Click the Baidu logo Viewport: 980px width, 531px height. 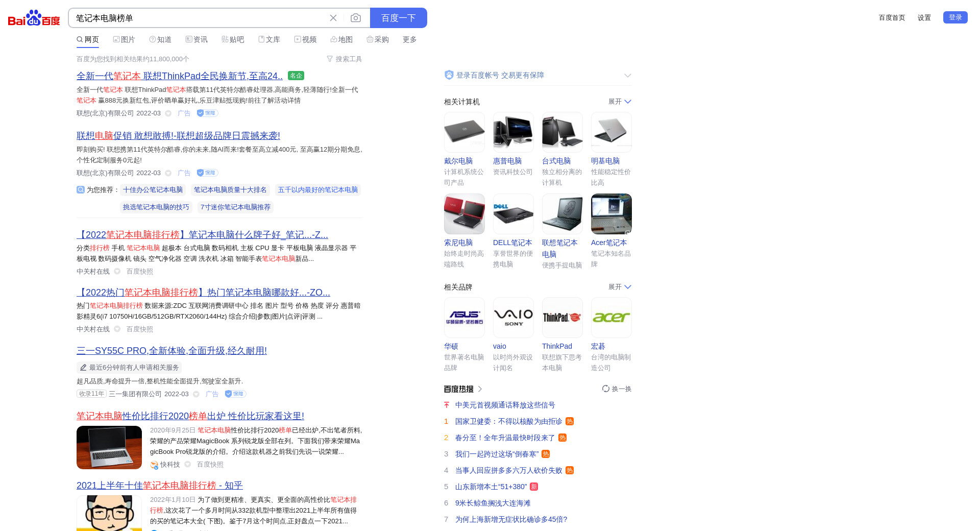(x=34, y=18)
